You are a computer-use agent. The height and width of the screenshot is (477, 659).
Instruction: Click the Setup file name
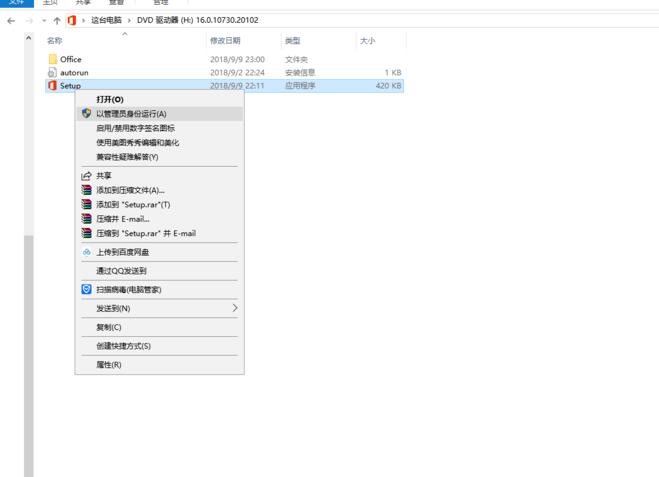tap(70, 86)
